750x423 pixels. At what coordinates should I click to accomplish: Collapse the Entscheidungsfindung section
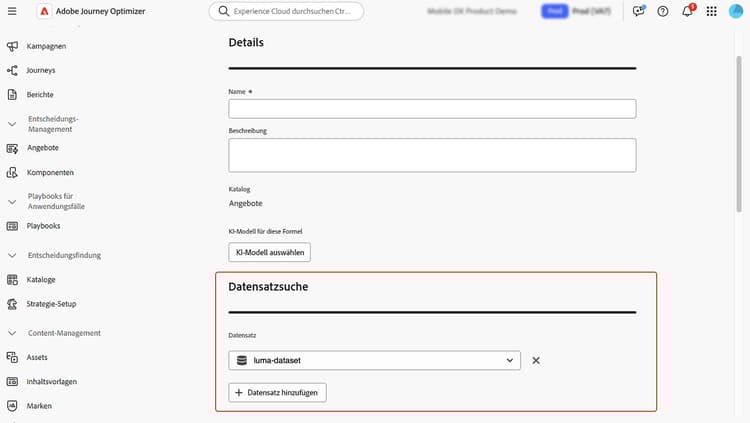pos(12,256)
